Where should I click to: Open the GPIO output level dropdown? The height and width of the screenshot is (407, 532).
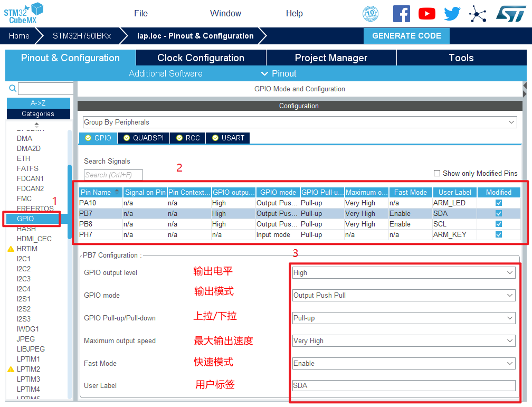404,273
